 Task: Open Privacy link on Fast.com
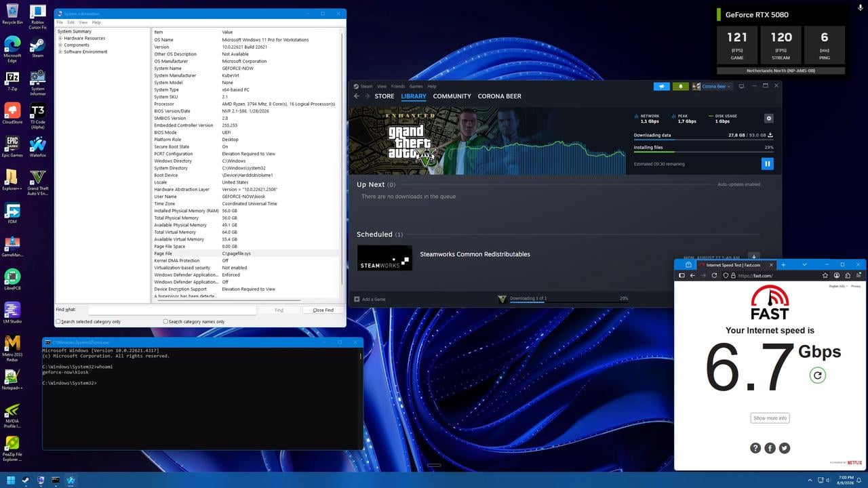pyautogui.click(x=856, y=286)
